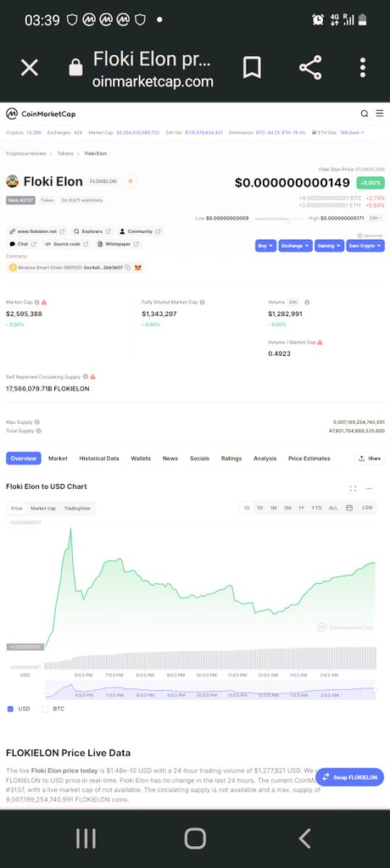The width and height of the screenshot is (390, 868).
Task: Toggle LOG scale on chart
Action: 367,508
